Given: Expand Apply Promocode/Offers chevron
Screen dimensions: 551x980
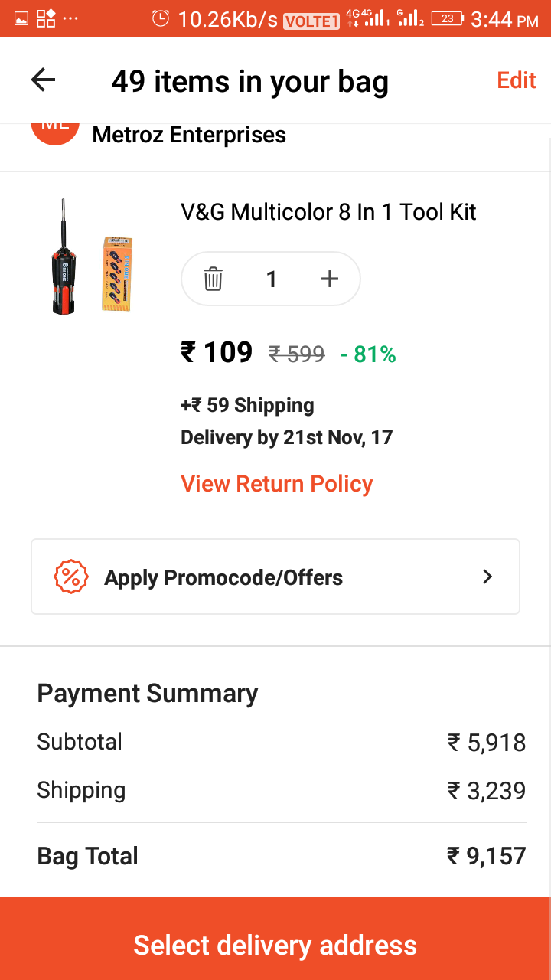Looking at the screenshot, I should coord(487,577).
